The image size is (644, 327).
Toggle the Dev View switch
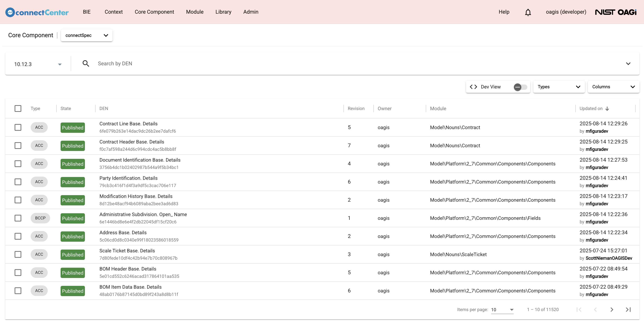520,87
